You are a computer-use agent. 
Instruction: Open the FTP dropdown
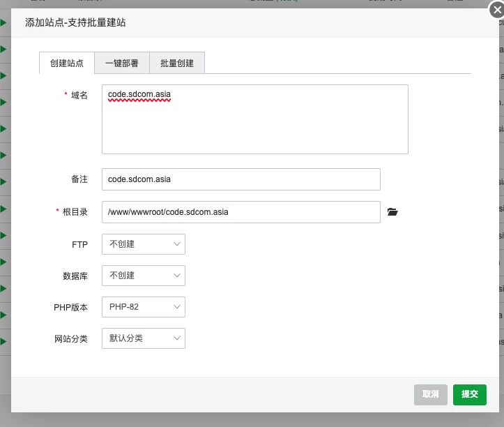pos(144,244)
